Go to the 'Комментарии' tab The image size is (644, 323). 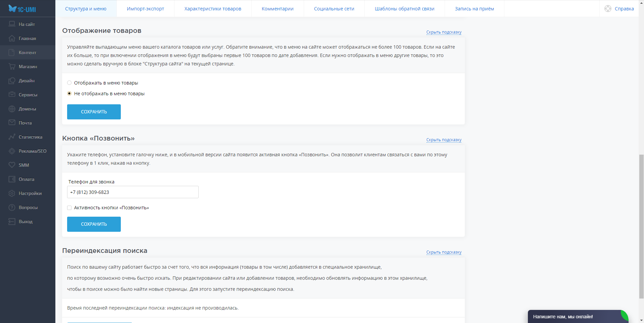click(278, 9)
